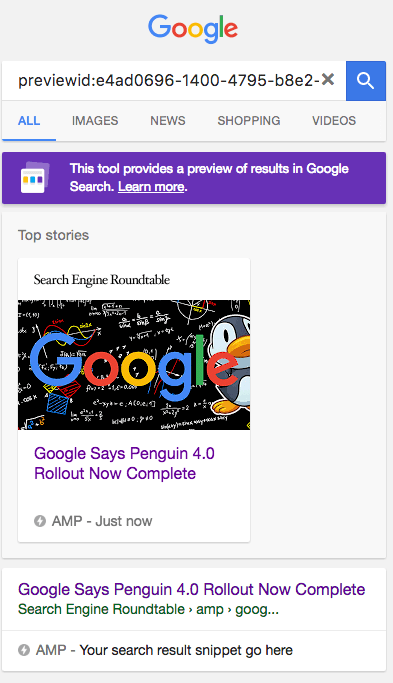Open the Penguin Google chalkboard thumbnail
Screen dimensions: 393x683
coord(134,365)
